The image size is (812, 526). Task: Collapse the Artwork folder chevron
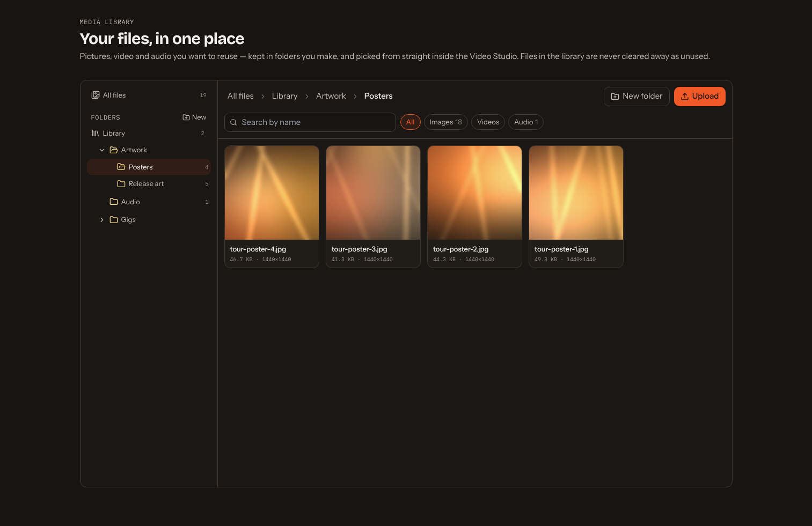click(102, 150)
